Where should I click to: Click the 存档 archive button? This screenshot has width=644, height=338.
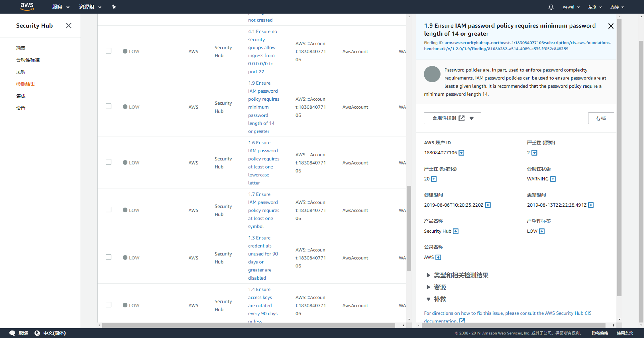click(x=600, y=118)
